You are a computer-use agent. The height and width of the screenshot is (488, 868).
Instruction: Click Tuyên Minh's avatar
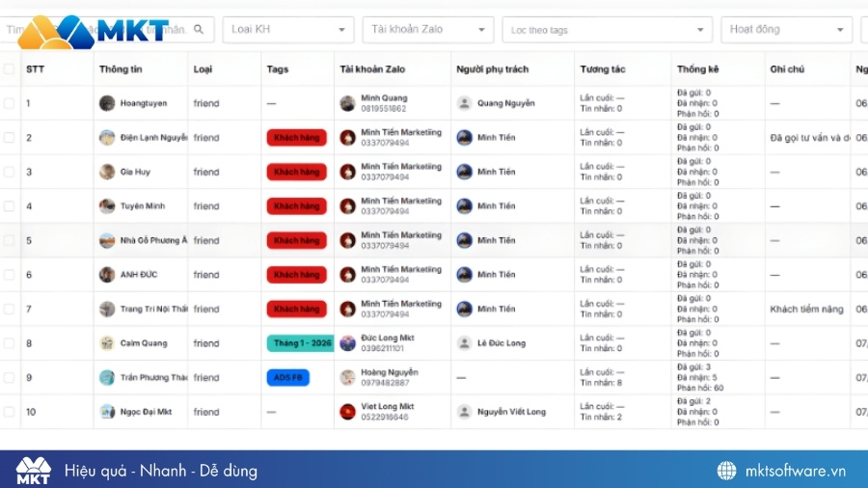[107, 206]
